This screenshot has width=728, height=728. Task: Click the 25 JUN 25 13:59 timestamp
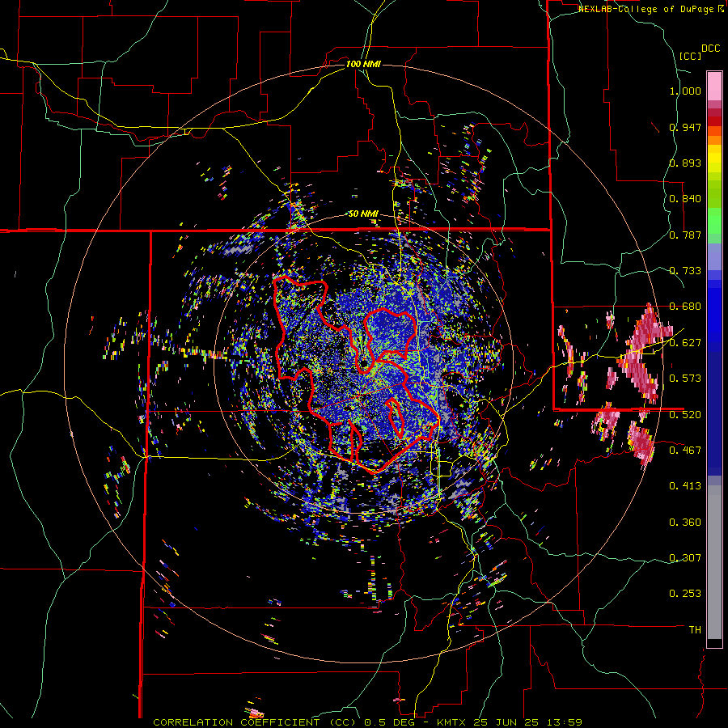click(x=528, y=722)
